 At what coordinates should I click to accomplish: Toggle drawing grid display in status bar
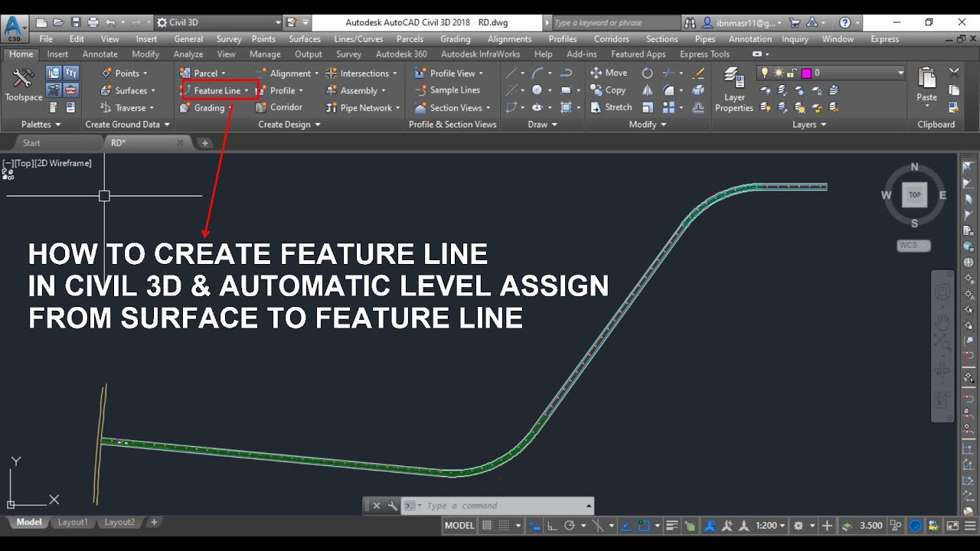487,526
